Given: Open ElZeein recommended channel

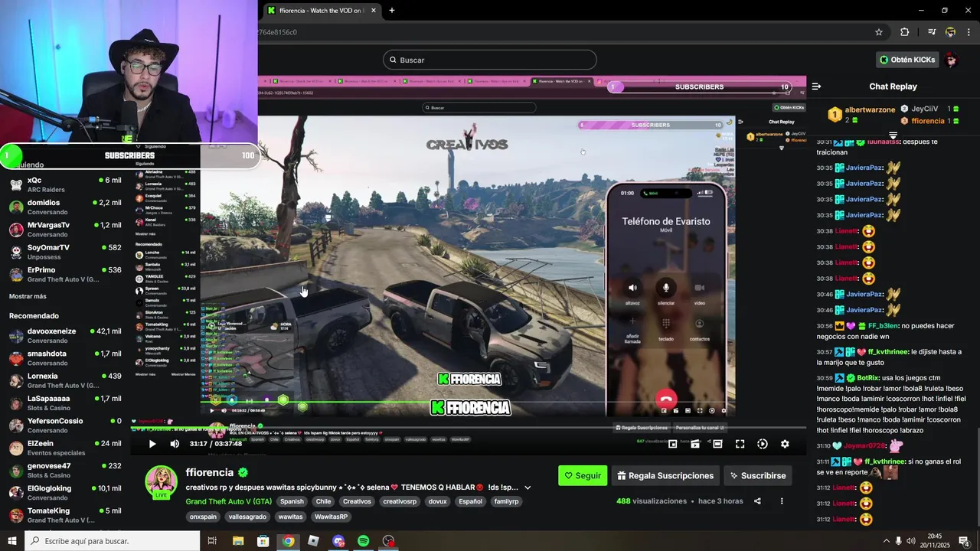Looking at the screenshot, I should [x=65, y=448].
